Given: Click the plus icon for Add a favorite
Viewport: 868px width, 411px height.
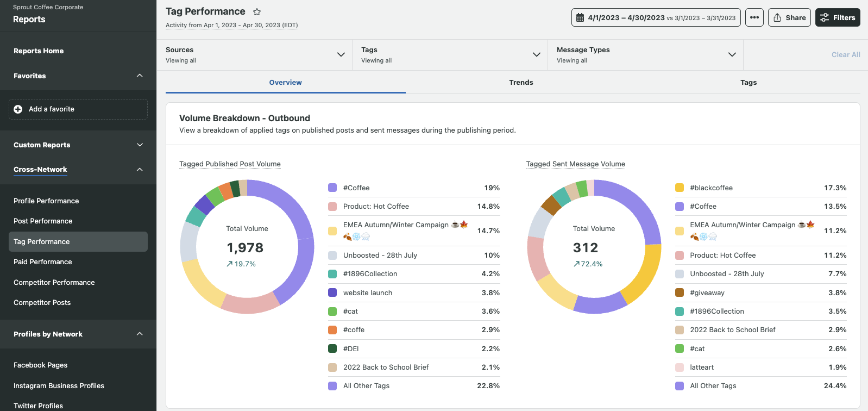Looking at the screenshot, I should point(18,109).
